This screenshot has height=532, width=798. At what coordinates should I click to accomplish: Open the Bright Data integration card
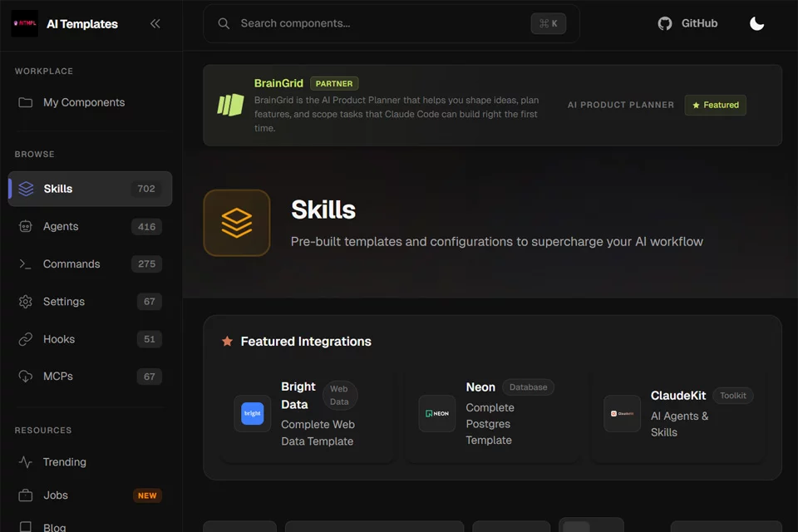tap(308, 414)
